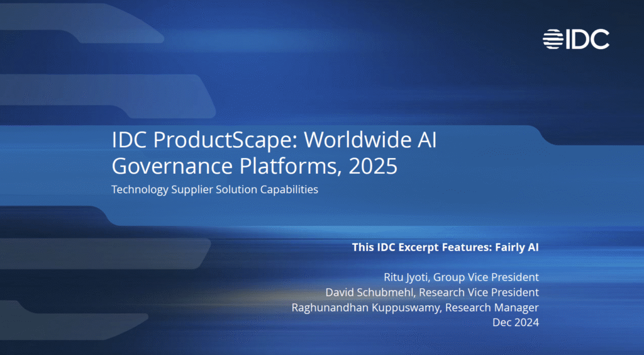
Task: Click author name Ritu Jyoti
Action: coord(407,277)
